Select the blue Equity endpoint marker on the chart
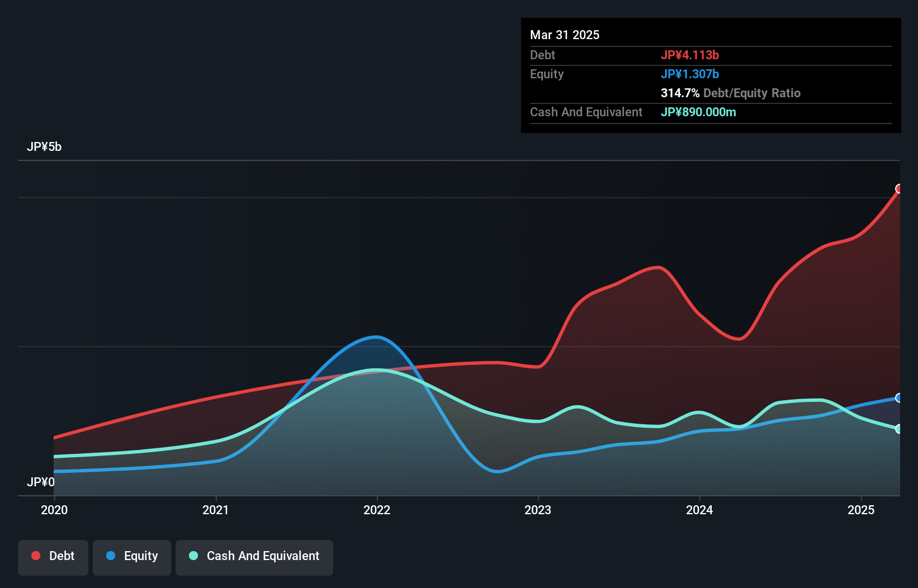The image size is (918, 588). click(x=899, y=398)
